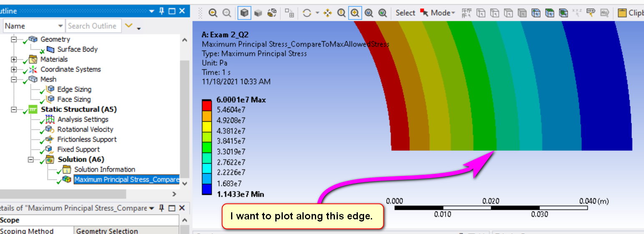This screenshot has width=644, height=234.
Task: Open the Rotate tool dropdown arrow
Action: (x=317, y=13)
